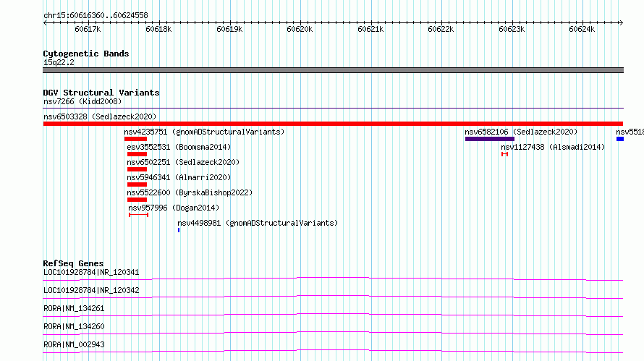Select small red nsv1127438 bracket glyph

pyautogui.click(x=505, y=154)
